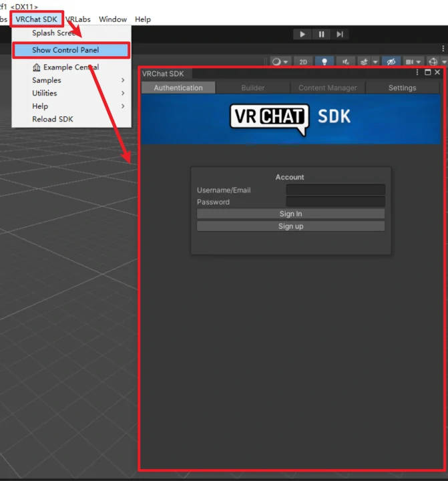The image size is (448, 481).
Task: Click the scene effects icon
Action: (x=364, y=62)
